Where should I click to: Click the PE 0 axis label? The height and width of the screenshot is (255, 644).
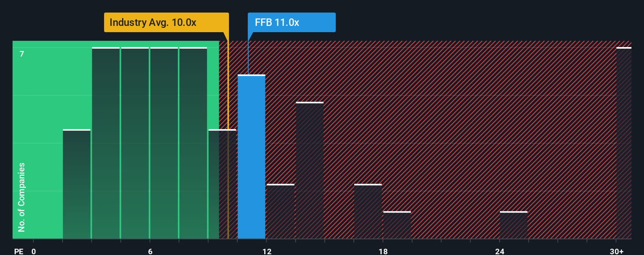pyautogui.click(x=25, y=251)
